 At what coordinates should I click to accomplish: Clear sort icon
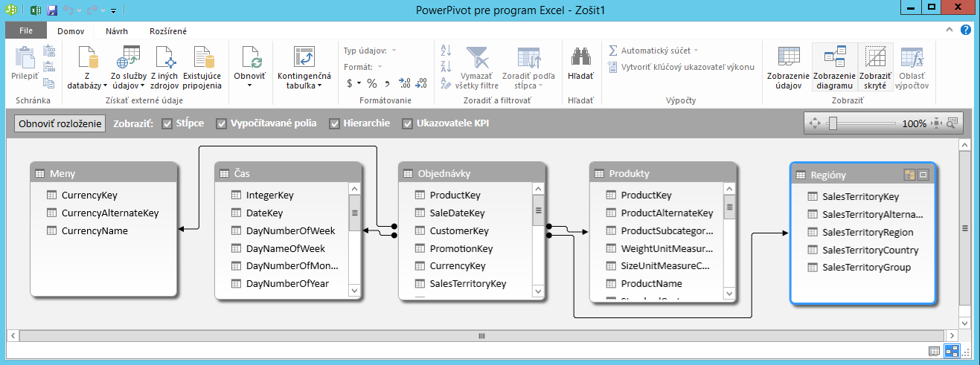coord(446,83)
